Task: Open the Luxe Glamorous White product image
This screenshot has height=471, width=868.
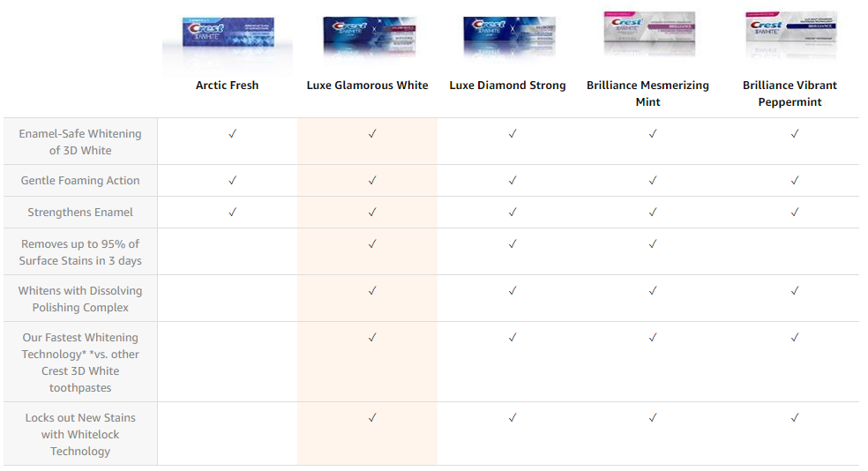Action: click(x=369, y=36)
